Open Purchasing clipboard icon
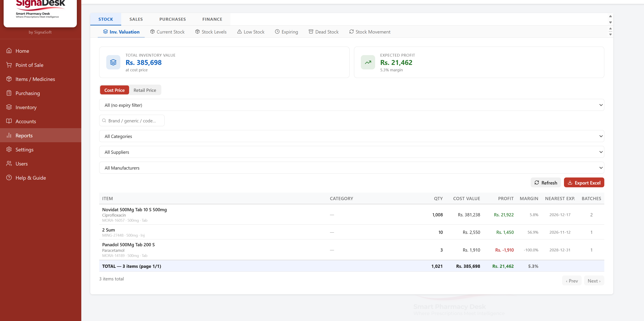 pos(9,93)
